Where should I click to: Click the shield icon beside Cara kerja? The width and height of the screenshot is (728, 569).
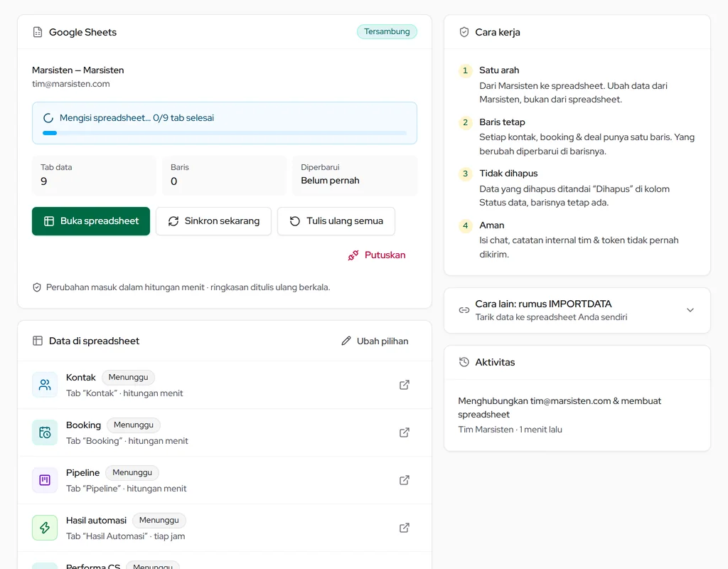click(x=464, y=32)
